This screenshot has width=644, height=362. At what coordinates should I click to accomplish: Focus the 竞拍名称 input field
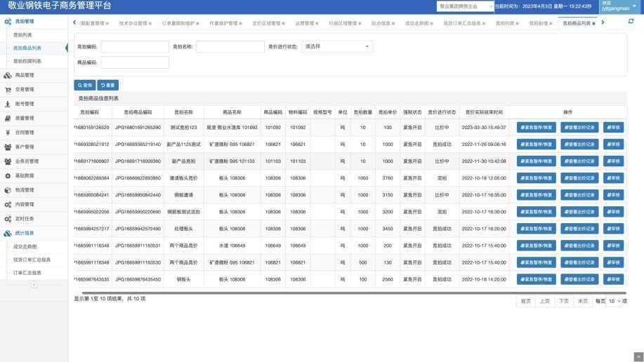[230, 46]
